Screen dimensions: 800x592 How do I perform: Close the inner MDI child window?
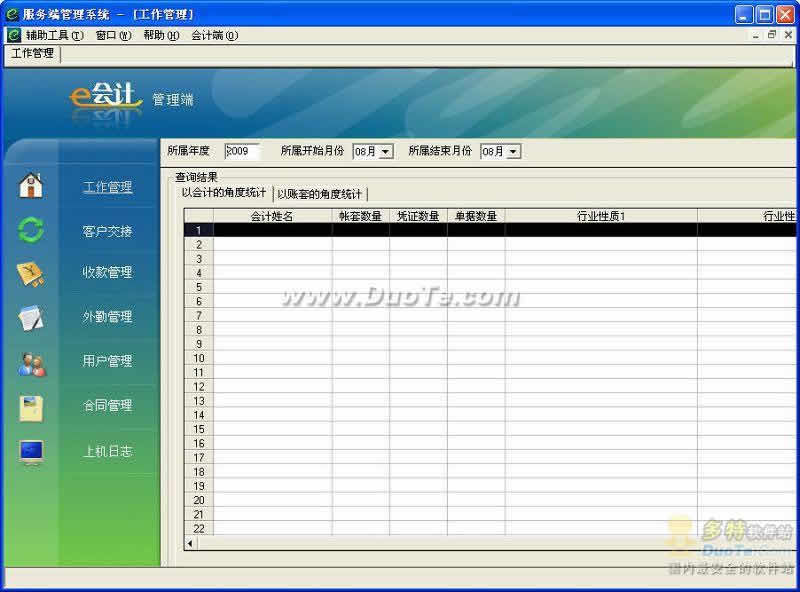click(788, 35)
